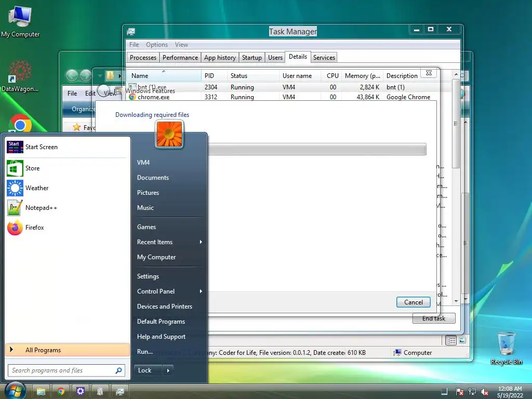
Task: Open the Weather app from Start menu
Action: click(67, 188)
